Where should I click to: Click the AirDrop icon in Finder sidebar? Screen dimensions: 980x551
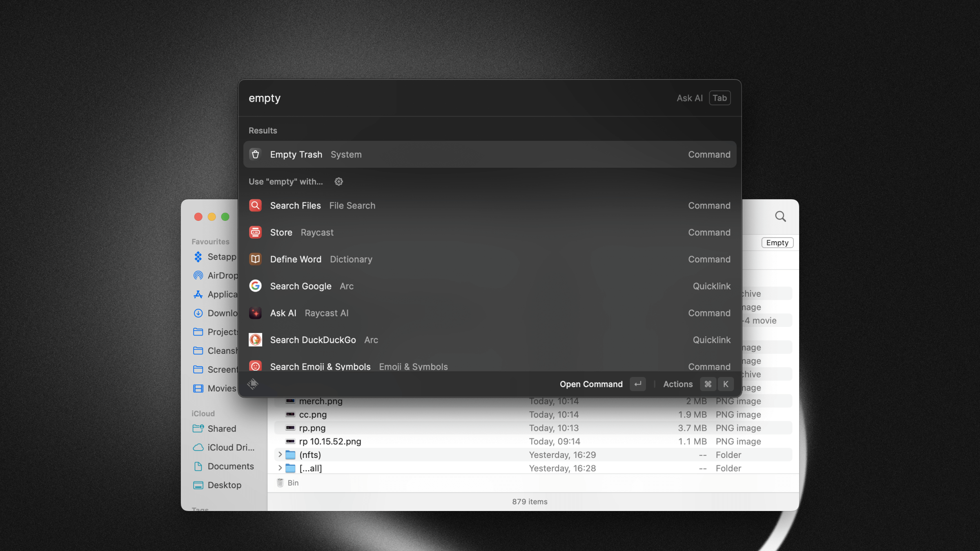tap(198, 275)
